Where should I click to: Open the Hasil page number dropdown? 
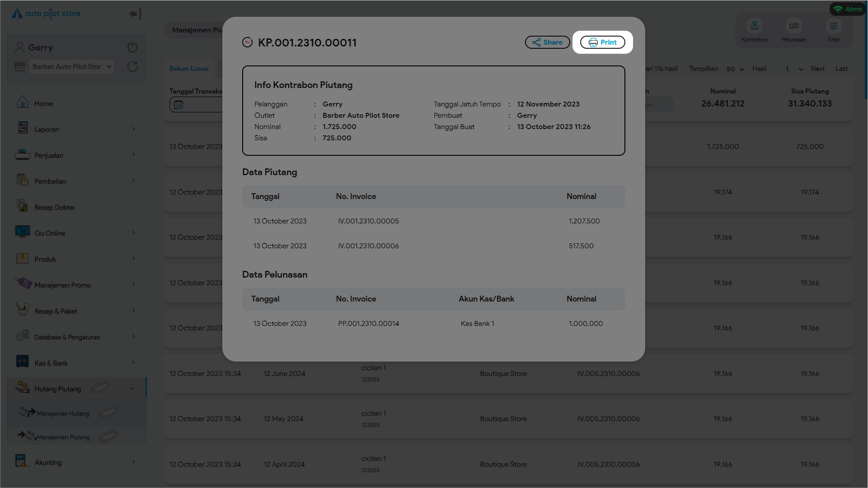(x=794, y=69)
